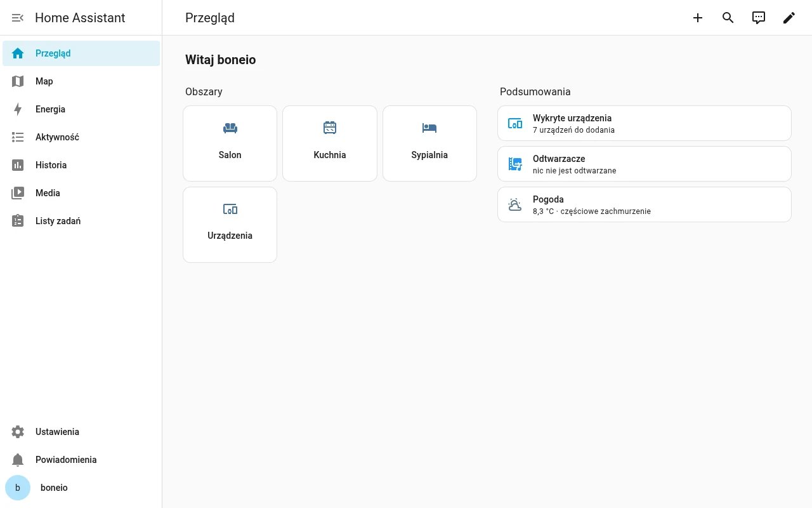Go to Energia in the sidebar
This screenshot has height=508, width=812.
[81, 109]
